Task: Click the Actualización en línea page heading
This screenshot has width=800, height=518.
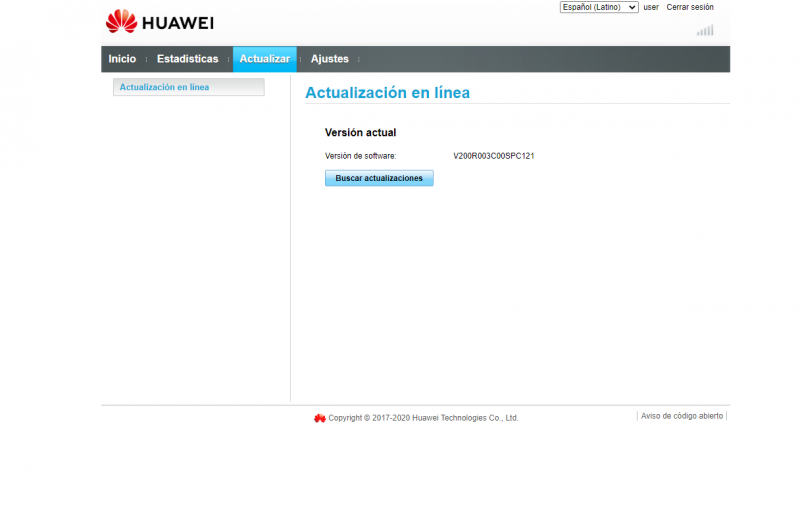Action: click(387, 93)
